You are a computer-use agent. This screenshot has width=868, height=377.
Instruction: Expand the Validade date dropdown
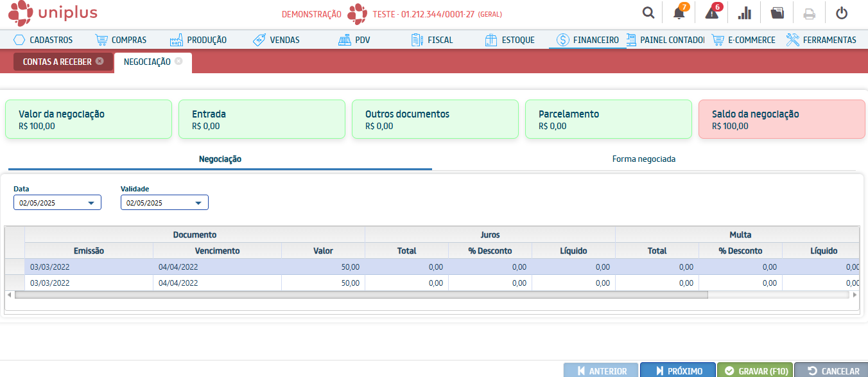pos(198,203)
